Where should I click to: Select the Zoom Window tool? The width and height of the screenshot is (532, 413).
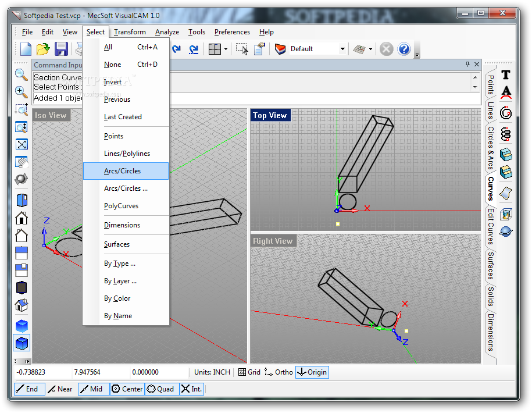[22, 109]
